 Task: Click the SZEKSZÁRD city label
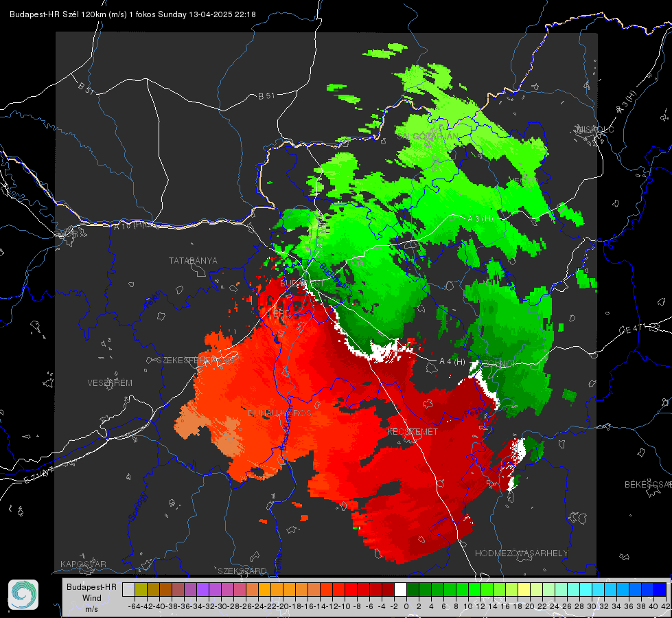point(242,571)
